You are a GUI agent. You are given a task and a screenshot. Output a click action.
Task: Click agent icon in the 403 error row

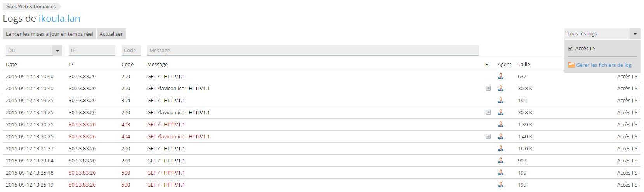501,124
